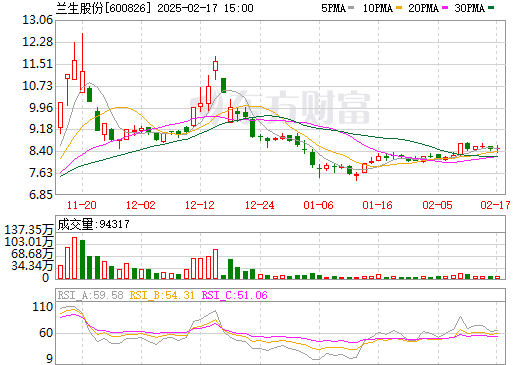
Task: Click the 60 RSI axis label
Action: [x=46, y=333]
